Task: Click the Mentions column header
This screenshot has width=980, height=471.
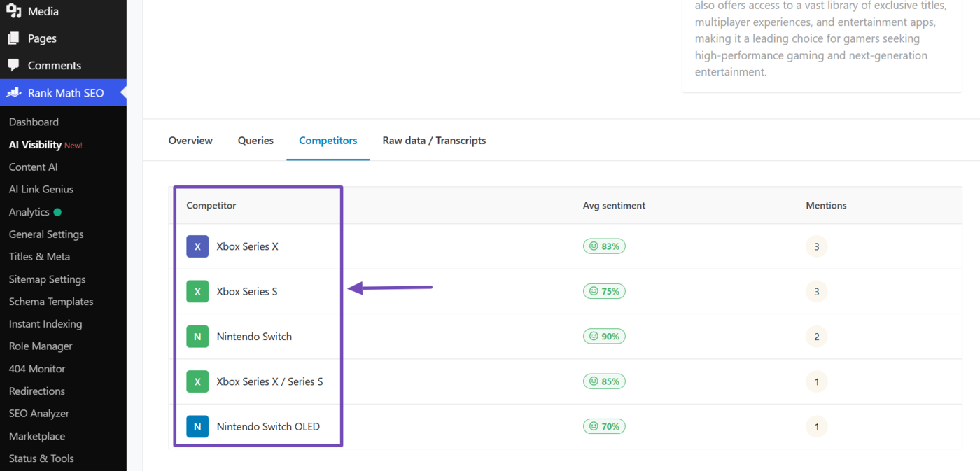Action: pyautogui.click(x=826, y=206)
